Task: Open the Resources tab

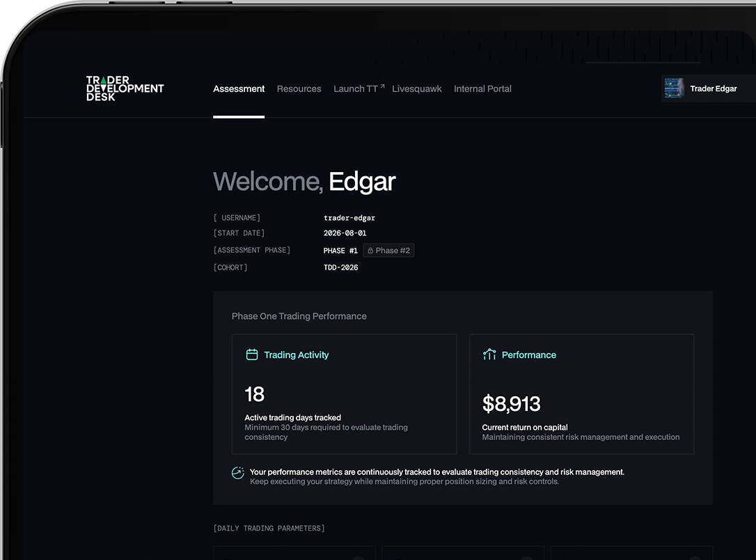Action: 299,88
